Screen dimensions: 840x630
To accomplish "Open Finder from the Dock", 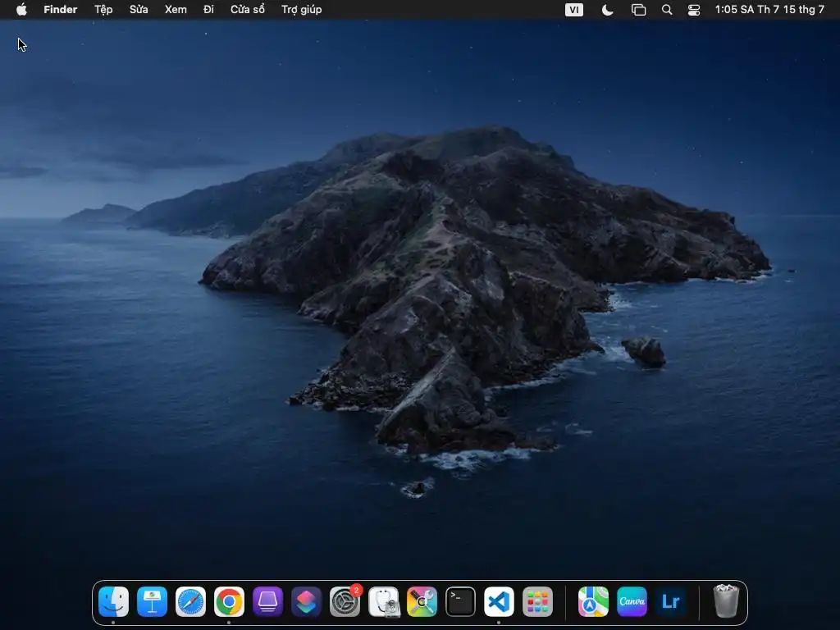I will tap(113, 601).
